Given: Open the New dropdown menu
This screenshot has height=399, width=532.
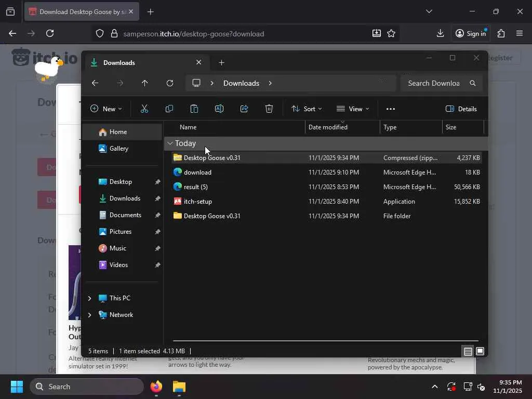Looking at the screenshot, I should pos(106,109).
